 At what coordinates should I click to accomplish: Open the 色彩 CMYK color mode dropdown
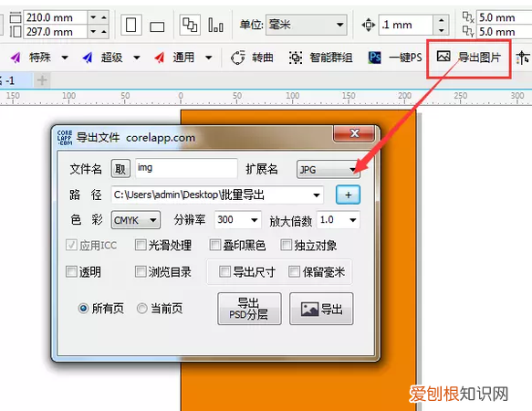click(x=136, y=220)
